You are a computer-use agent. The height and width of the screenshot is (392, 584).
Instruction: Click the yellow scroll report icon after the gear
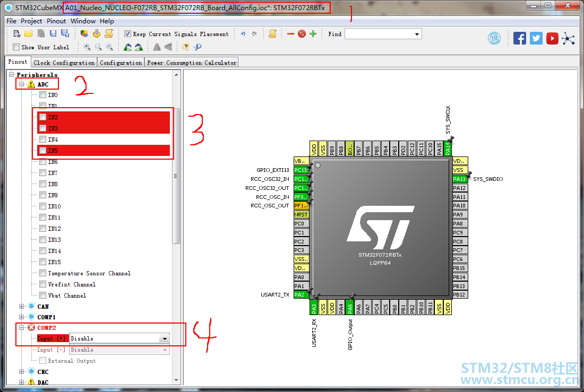click(109, 34)
